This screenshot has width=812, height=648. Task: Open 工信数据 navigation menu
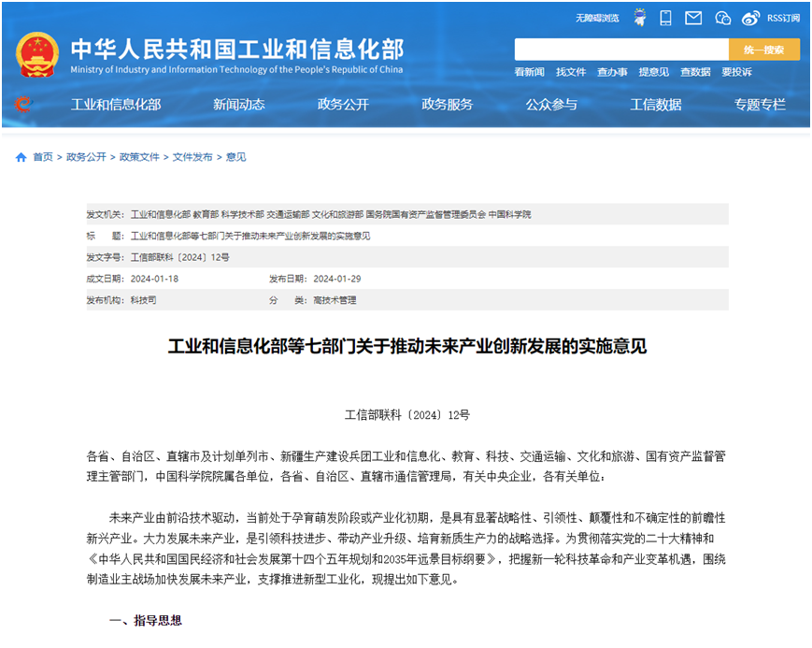tap(656, 105)
